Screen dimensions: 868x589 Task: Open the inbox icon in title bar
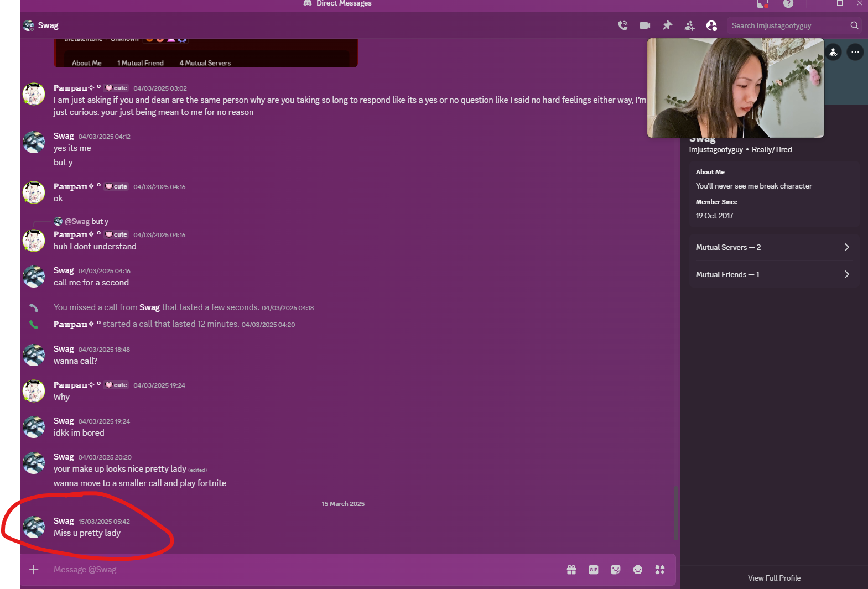click(x=763, y=4)
